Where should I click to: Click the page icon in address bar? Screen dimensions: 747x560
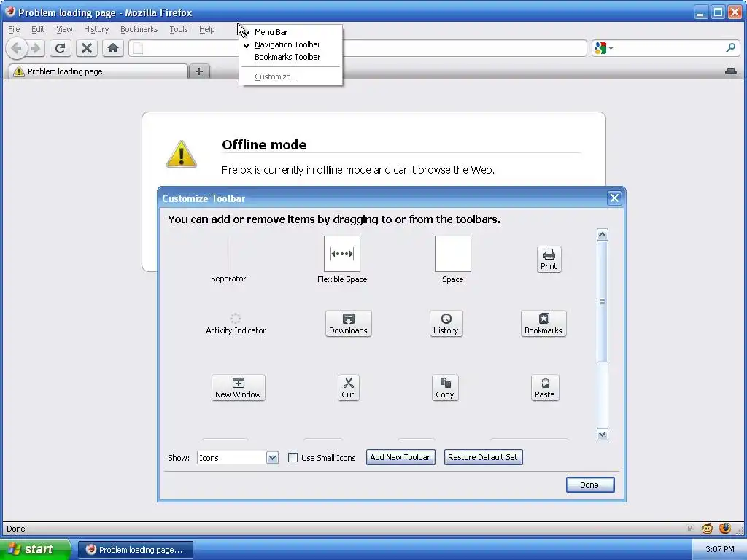[x=138, y=48]
